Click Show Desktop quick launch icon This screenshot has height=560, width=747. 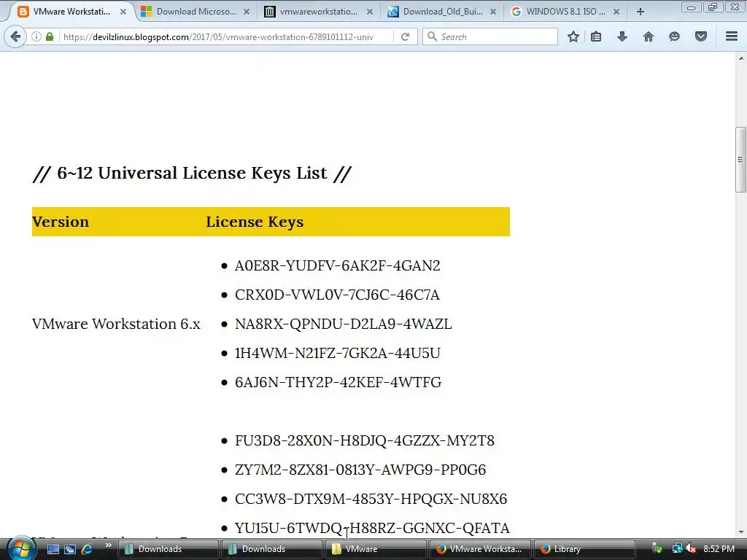[x=53, y=550]
